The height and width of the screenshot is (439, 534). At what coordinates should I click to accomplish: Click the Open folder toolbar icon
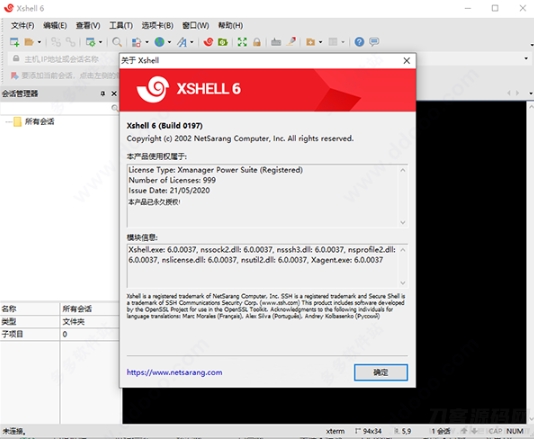coord(29,42)
